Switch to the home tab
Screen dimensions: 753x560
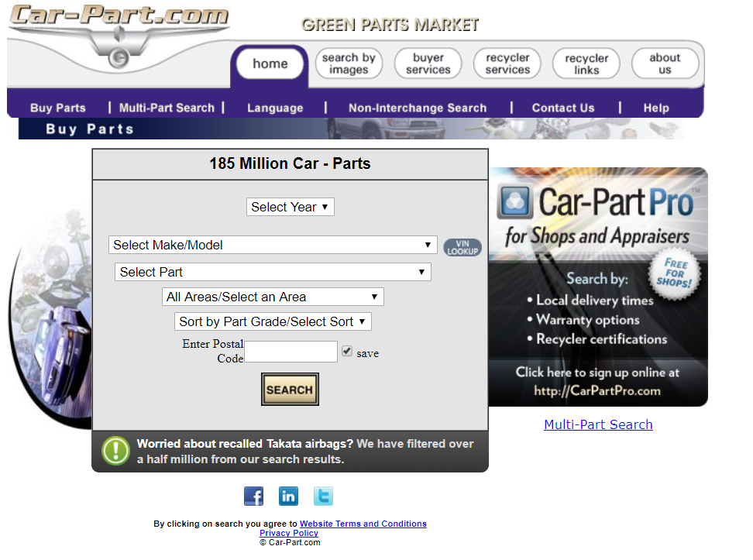pos(270,64)
